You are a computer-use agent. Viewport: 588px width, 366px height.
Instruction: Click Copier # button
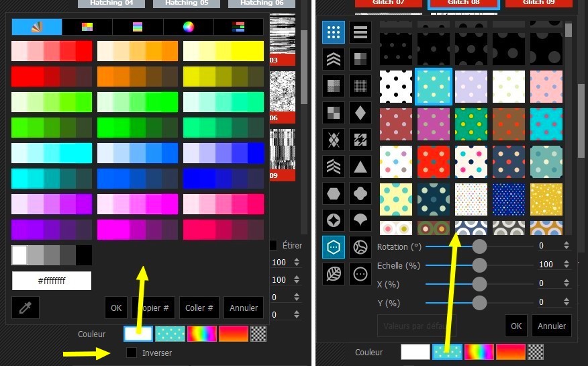coord(153,308)
